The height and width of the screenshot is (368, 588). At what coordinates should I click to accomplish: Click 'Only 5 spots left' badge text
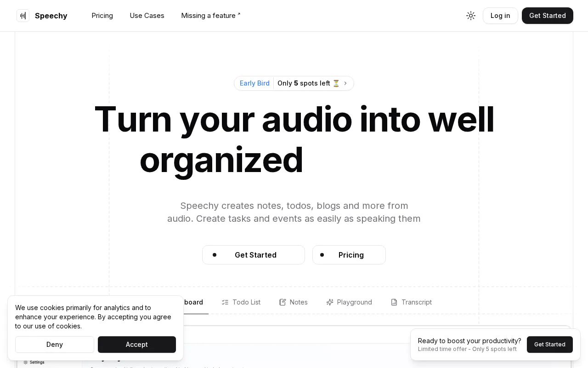click(309, 83)
